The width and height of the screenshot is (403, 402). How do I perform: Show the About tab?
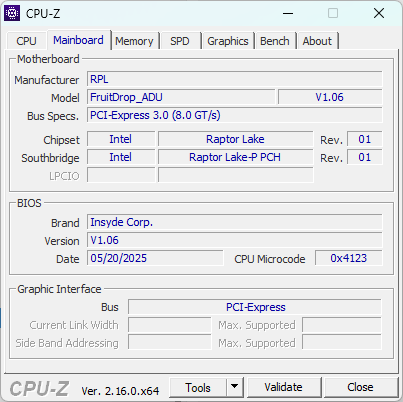click(317, 41)
